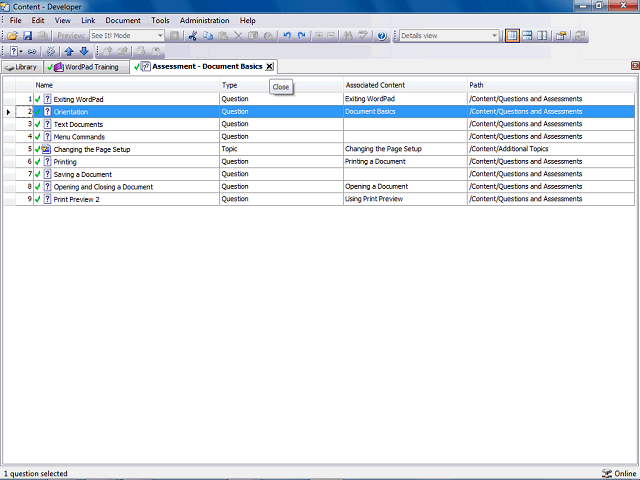Click the Spelling check ABC icon

click(x=363, y=36)
